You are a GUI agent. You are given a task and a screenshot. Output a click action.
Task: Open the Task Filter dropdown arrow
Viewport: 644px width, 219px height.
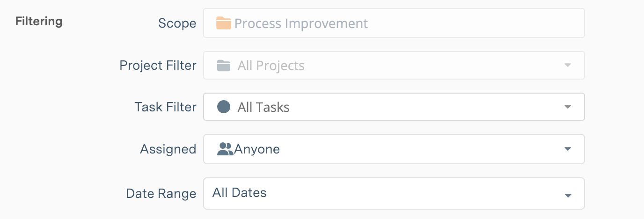(x=568, y=107)
